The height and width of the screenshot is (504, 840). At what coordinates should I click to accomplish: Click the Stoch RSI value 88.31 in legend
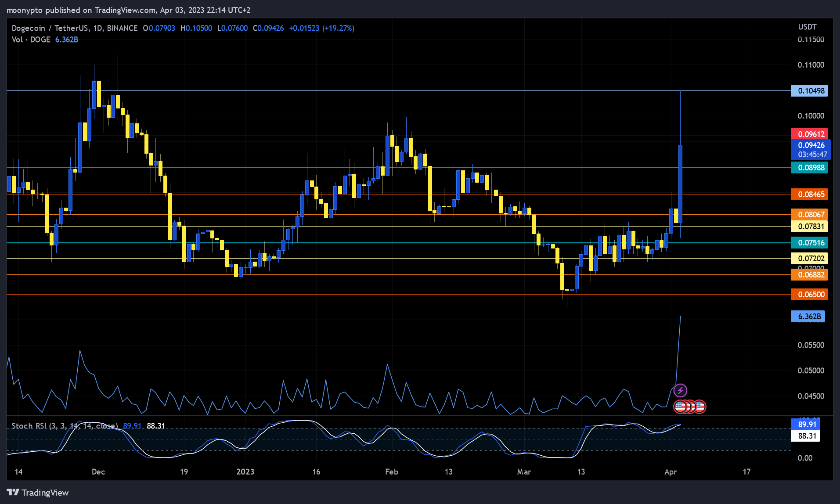pos(156,426)
